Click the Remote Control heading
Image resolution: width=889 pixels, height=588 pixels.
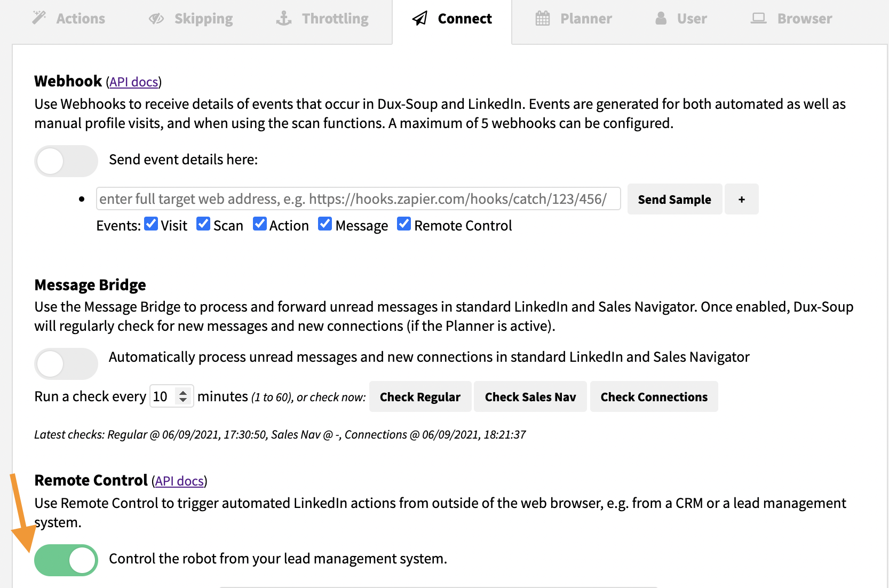91,480
